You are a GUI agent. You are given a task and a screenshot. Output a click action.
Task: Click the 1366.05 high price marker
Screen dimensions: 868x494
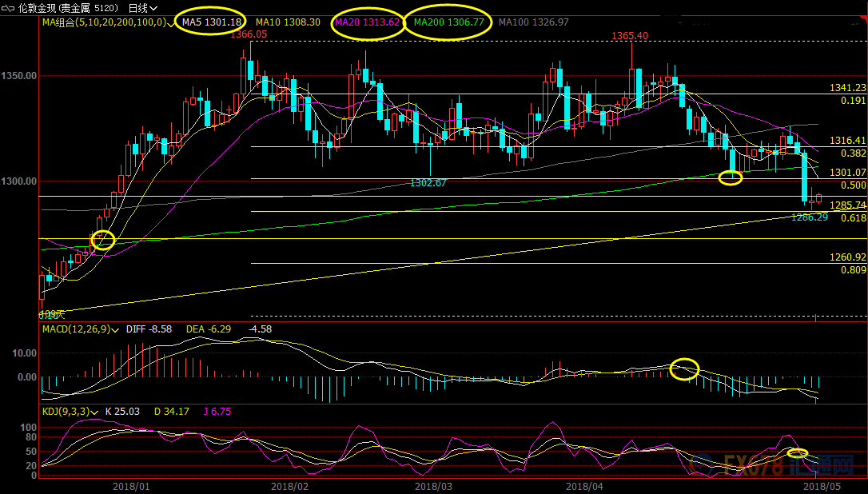249,34
